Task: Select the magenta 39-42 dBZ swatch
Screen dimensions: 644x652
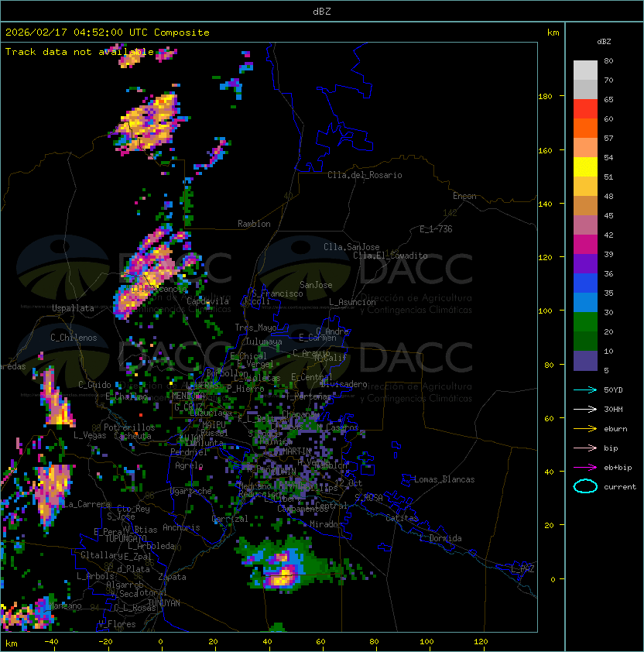Action: [585, 245]
